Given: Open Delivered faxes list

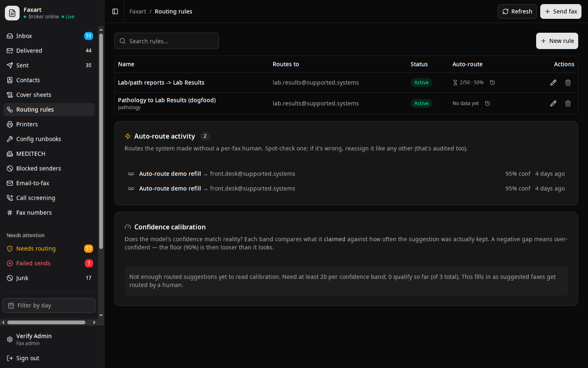Looking at the screenshot, I should pos(49,51).
